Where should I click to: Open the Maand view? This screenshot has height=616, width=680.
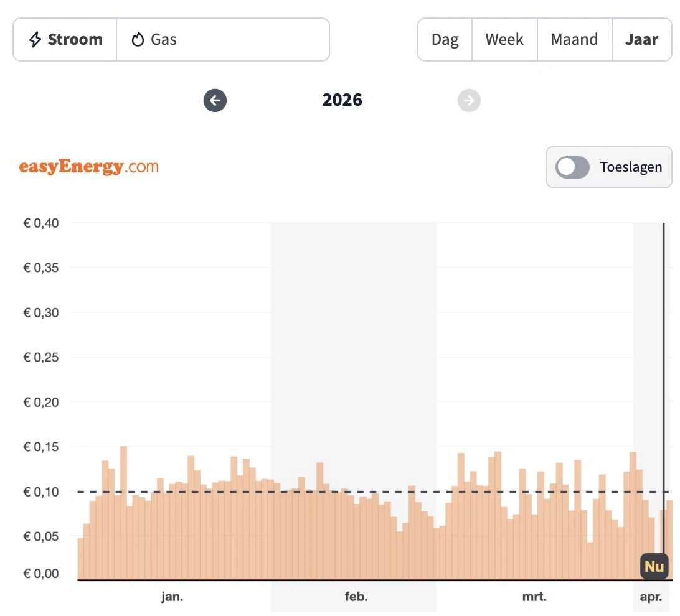click(x=574, y=39)
